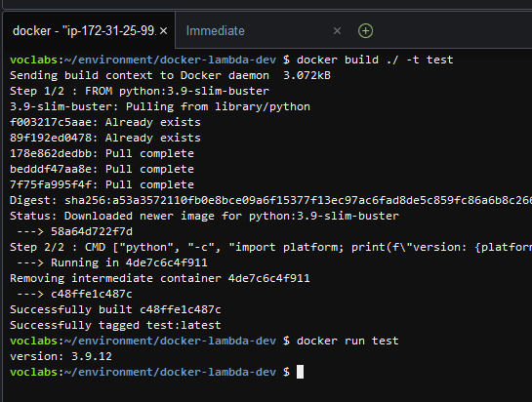Click 'Status: Downloaded newer image' line
This screenshot has width=532, height=402.
coord(204,216)
